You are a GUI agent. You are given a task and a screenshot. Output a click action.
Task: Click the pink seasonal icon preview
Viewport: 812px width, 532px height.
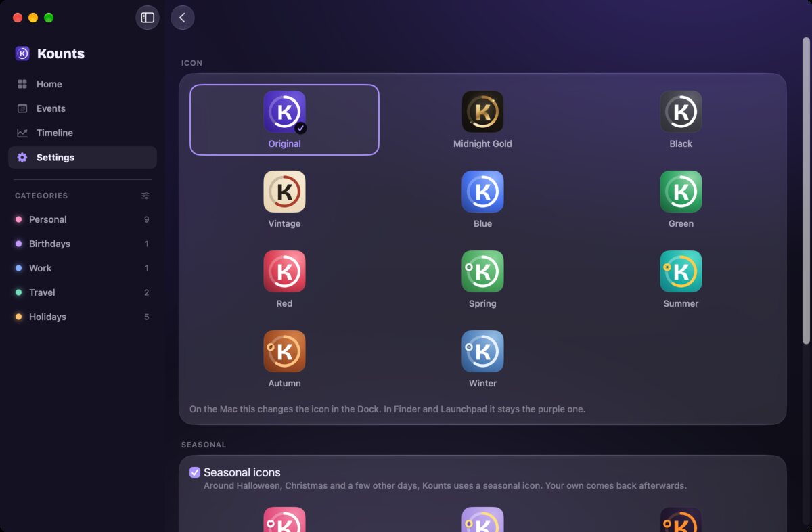pyautogui.click(x=284, y=519)
